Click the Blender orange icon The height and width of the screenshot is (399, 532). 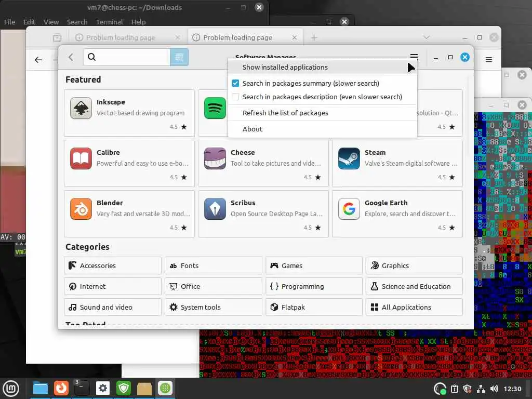81,209
